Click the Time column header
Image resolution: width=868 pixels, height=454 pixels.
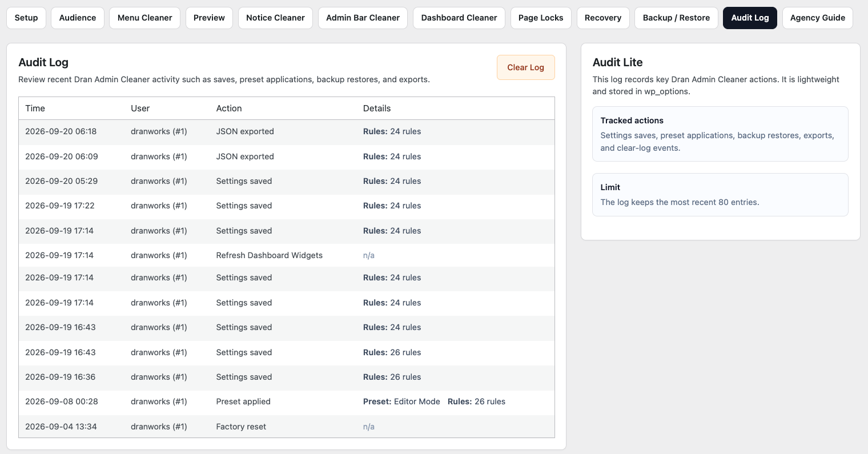coord(35,109)
